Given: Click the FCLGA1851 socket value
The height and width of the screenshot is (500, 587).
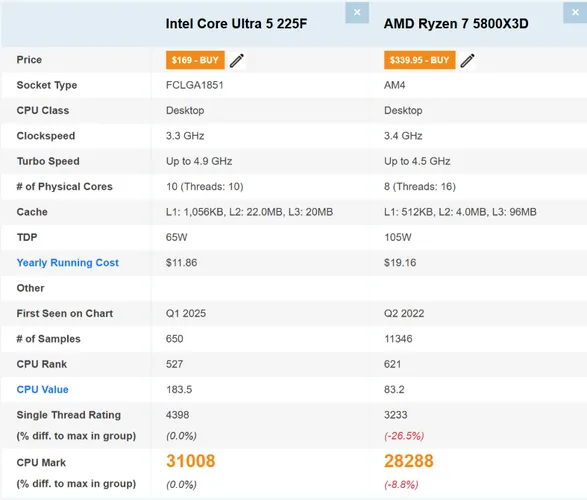Looking at the screenshot, I should point(195,85).
